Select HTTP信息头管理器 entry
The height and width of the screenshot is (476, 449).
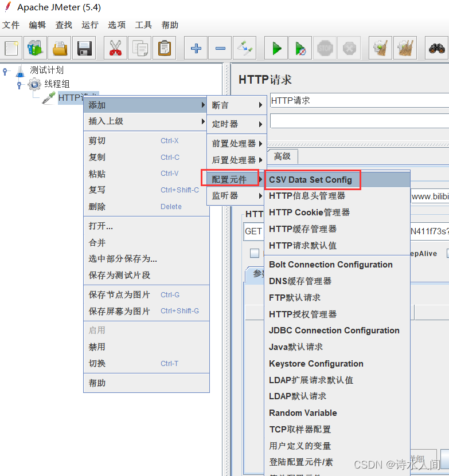click(x=337, y=196)
